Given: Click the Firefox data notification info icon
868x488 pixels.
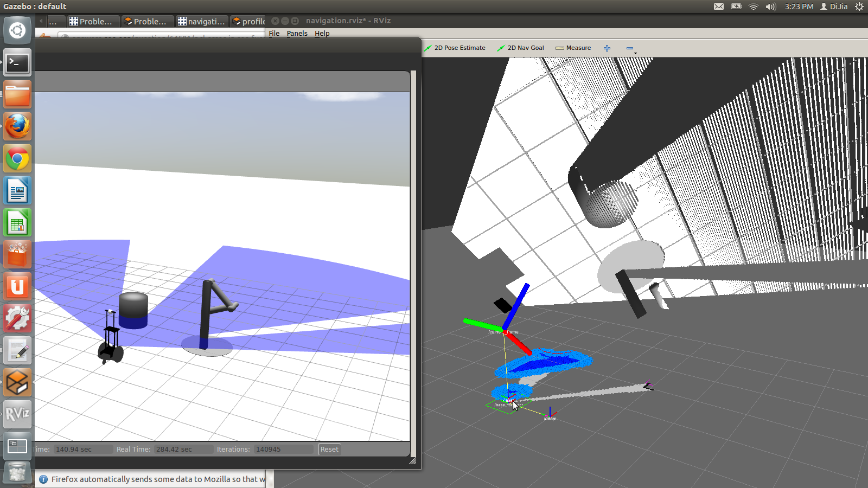Looking at the screenshot, I should 43,479.
